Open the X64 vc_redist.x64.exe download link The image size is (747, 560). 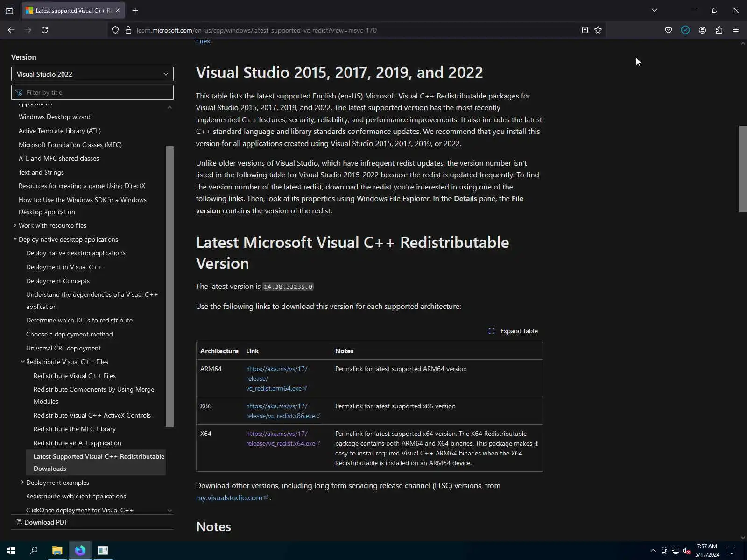pos(283,439)
